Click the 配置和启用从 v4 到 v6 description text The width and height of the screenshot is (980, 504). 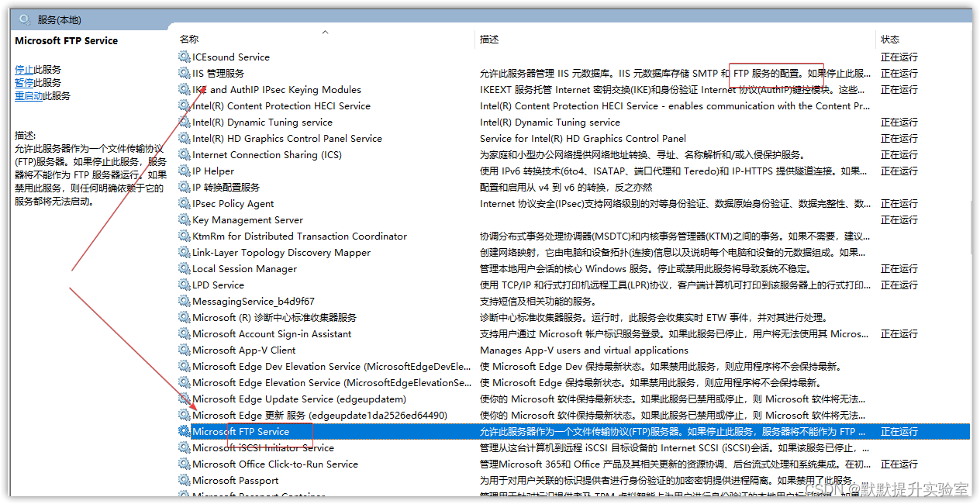[566, 187]
